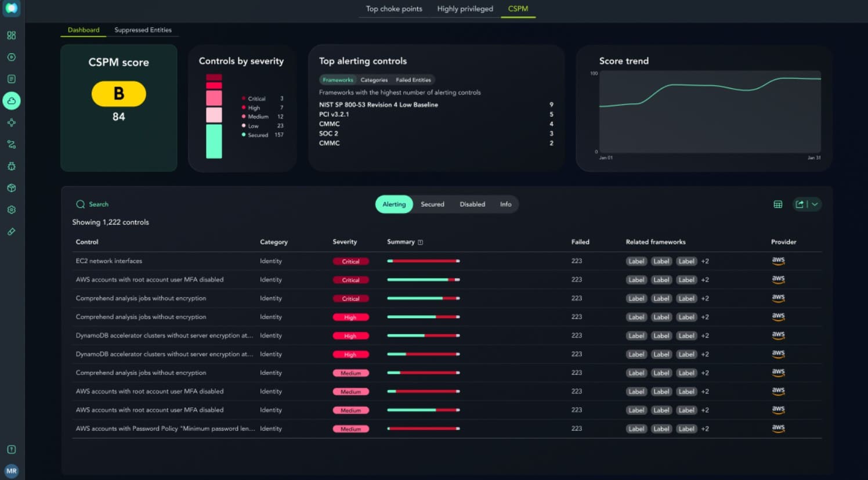Open the Highly privileged tab

tap(465, 9)
